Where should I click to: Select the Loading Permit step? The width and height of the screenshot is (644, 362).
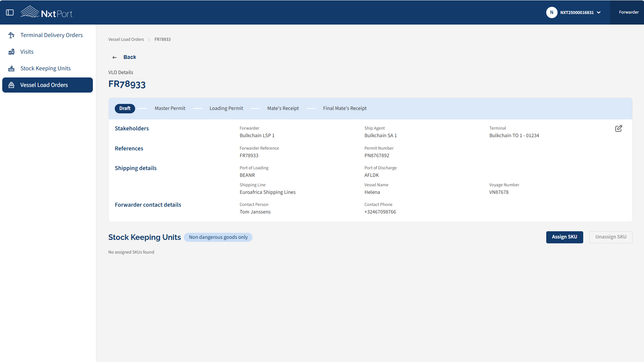pos(226,108)
